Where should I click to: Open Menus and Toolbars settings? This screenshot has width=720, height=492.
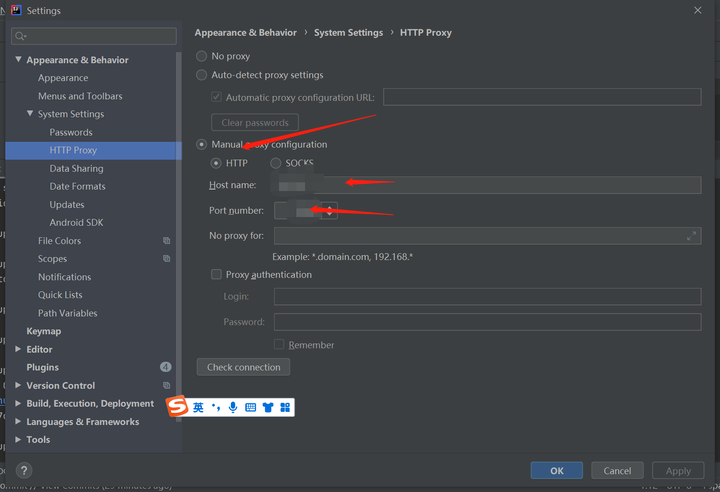(80, 96)
